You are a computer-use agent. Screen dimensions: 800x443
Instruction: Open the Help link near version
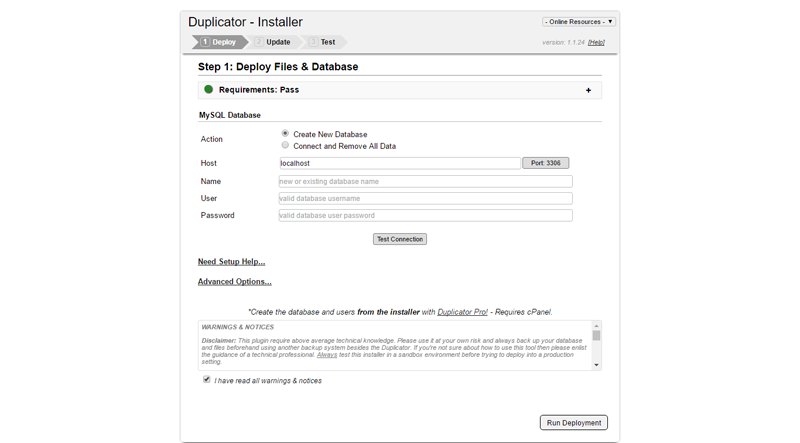(596, 42)
